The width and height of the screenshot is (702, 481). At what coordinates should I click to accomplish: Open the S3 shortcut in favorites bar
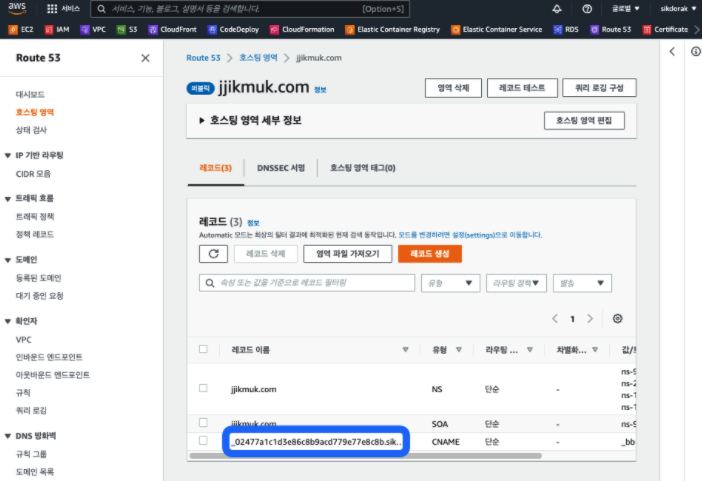[x=127, y=30]
